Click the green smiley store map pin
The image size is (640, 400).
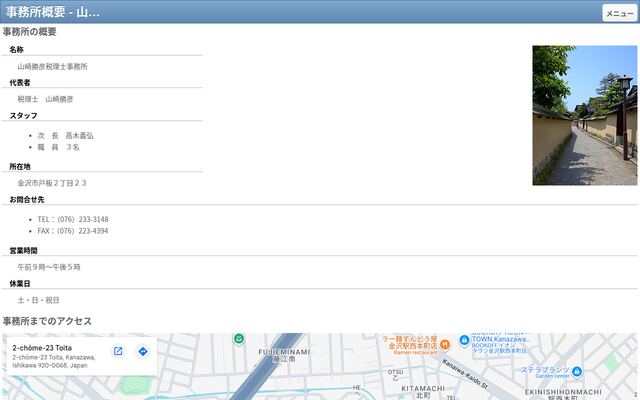pos(239,339)
